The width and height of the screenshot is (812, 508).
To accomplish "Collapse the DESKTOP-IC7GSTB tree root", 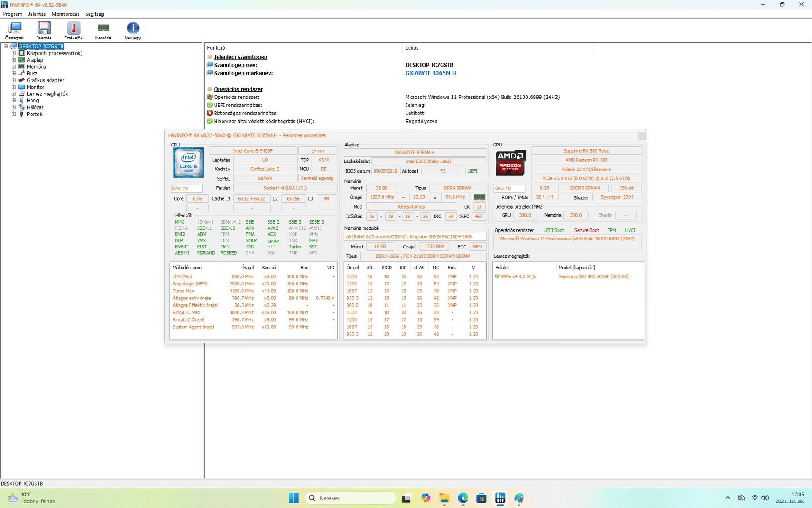I will click(x=6, y=46).
